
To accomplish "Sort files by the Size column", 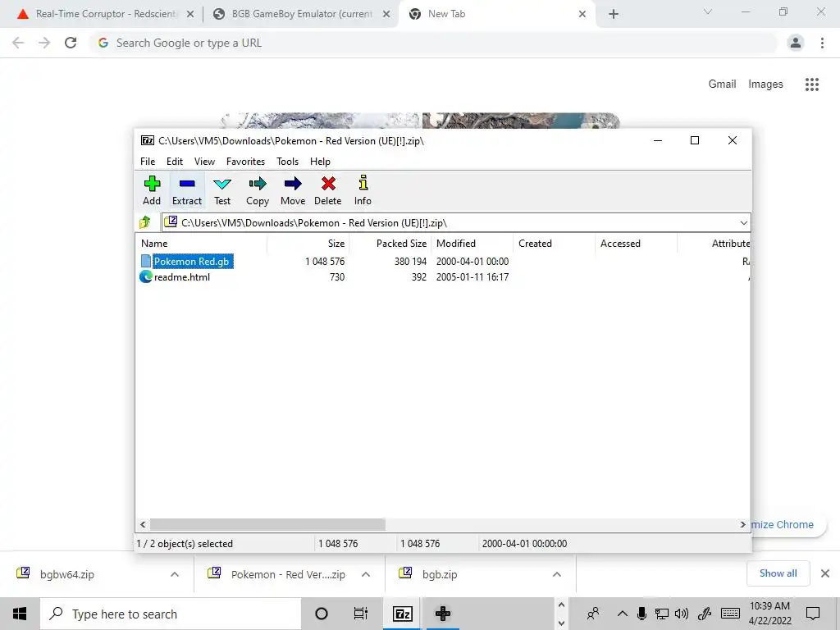I will coord(308,243).
